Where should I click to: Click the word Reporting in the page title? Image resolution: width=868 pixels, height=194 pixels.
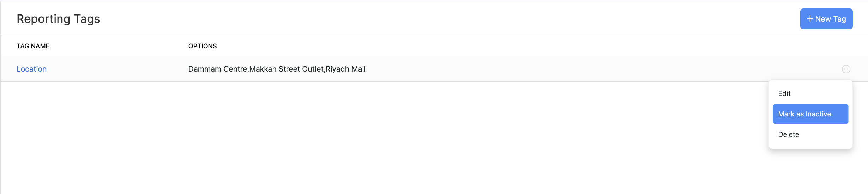tap(43, 19)
